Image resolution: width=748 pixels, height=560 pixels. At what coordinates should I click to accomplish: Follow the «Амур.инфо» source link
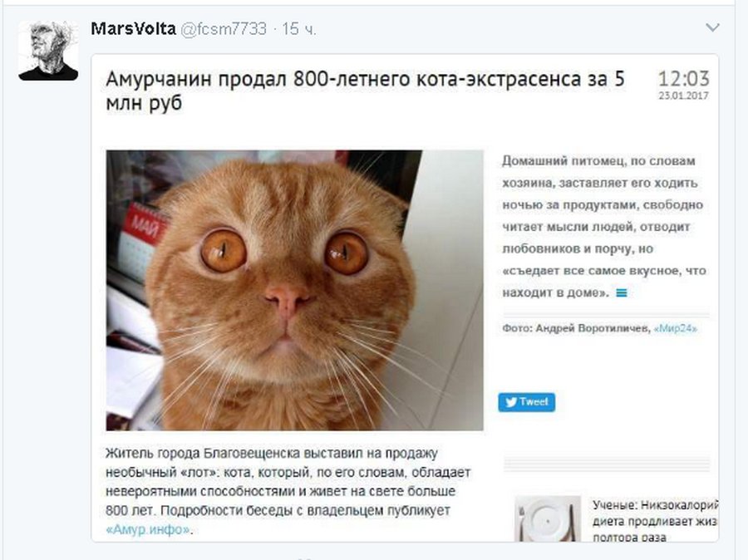pos(148,529)
